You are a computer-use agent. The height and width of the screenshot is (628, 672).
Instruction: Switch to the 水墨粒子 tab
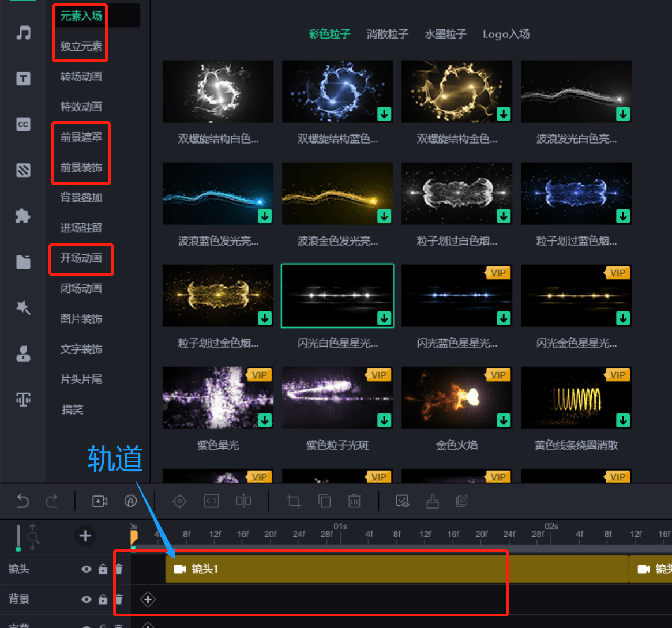445,34
